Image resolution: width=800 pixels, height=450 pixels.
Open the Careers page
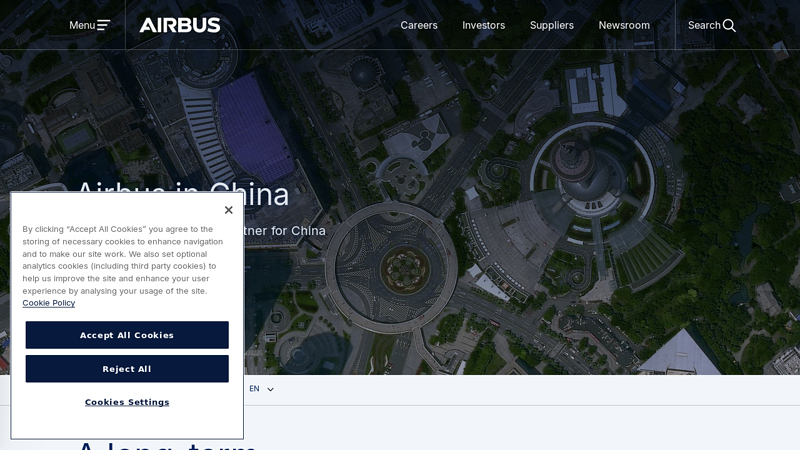coord(419,25)
